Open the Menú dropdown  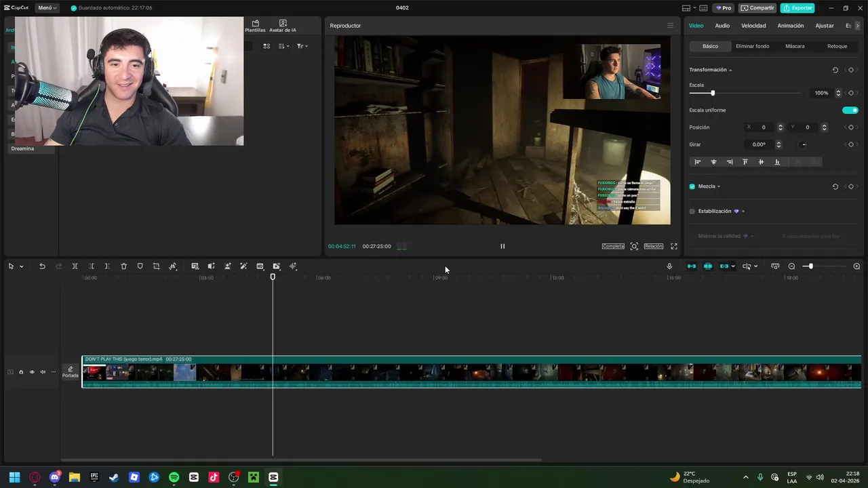tap(47, 8)
